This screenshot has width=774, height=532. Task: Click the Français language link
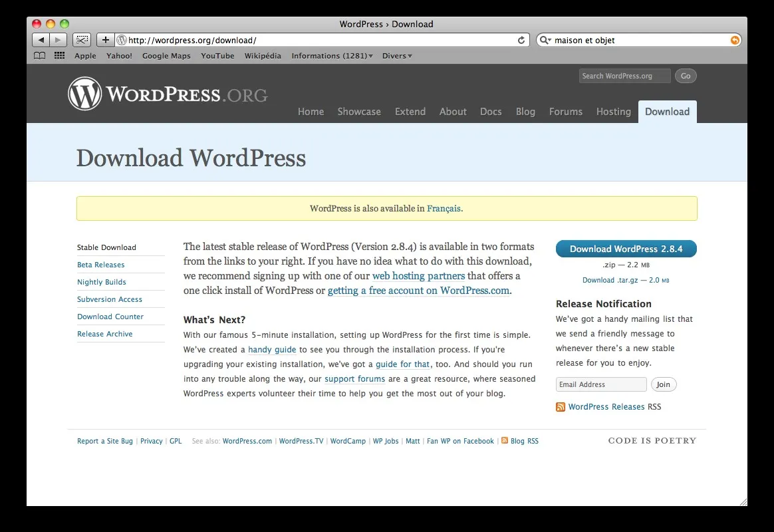444,208
